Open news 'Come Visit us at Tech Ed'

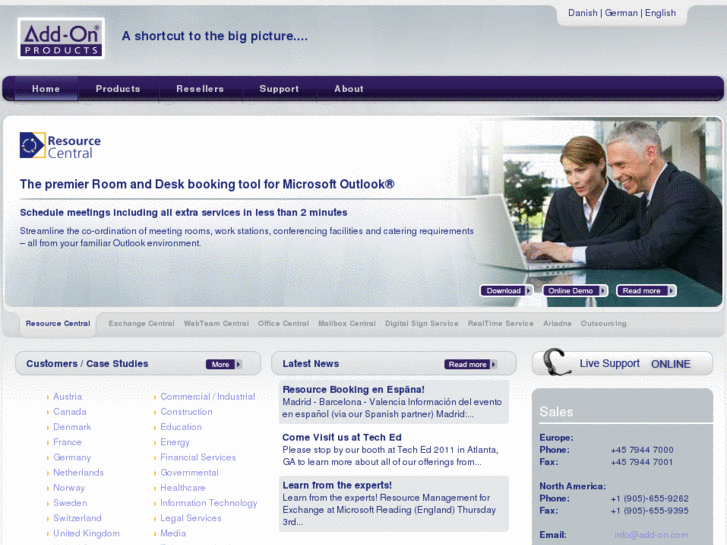coord(342,437)
